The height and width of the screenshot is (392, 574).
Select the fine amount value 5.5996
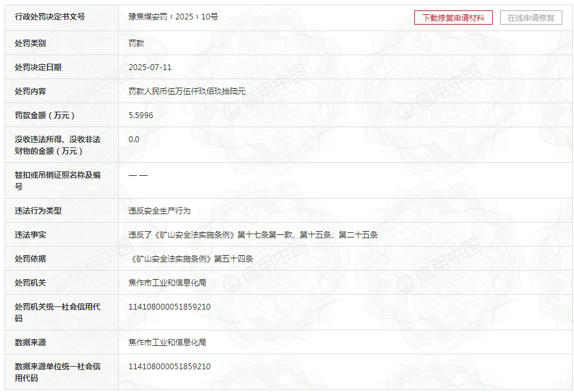point(141,116)
